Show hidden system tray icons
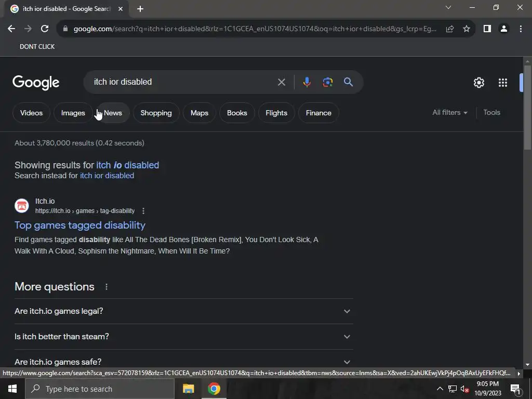The width and height of the screenshot is (532, 399). tap(440, 389)
